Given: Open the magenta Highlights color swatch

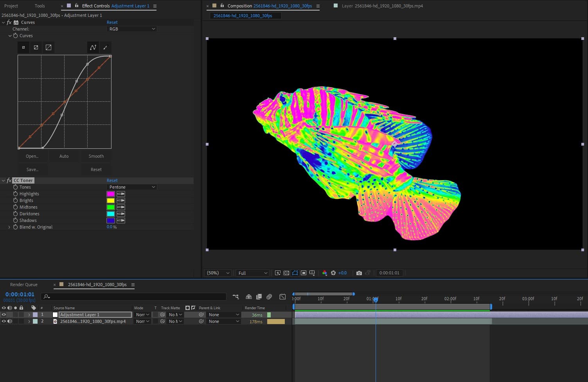Looking at the screenshot, I should [x=111, y=194].
